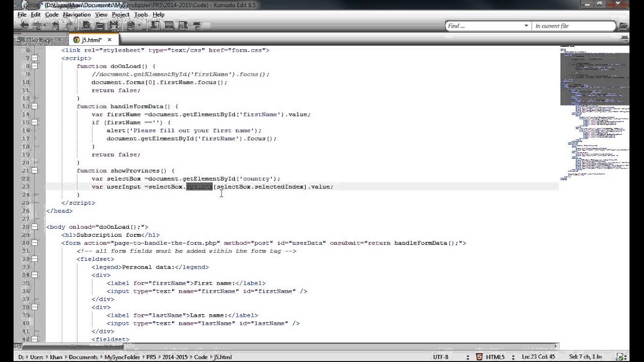Viewport: 644px width, 362px height.
Task: Click 'Code' in the path breadcrumb
Action: [x=201, y=357]
